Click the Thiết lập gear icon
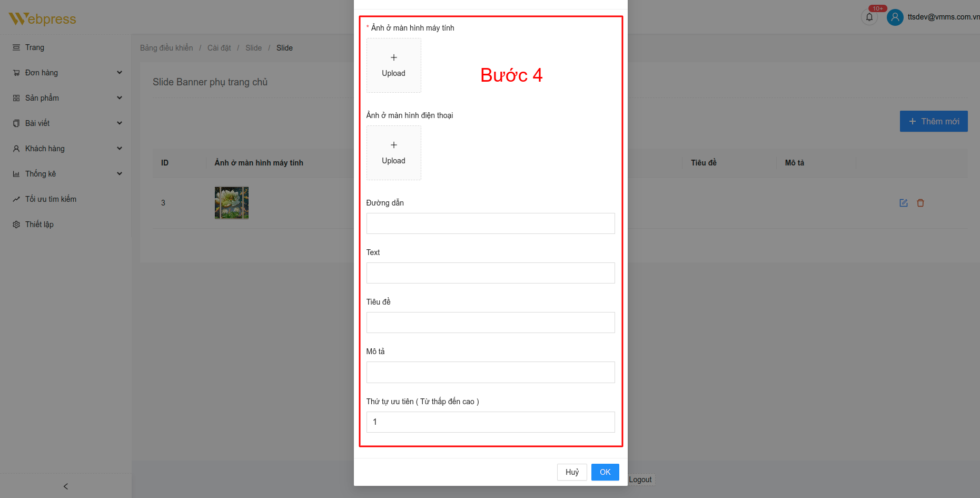Screen dimensions: 980x498 (x=16, y=224)
